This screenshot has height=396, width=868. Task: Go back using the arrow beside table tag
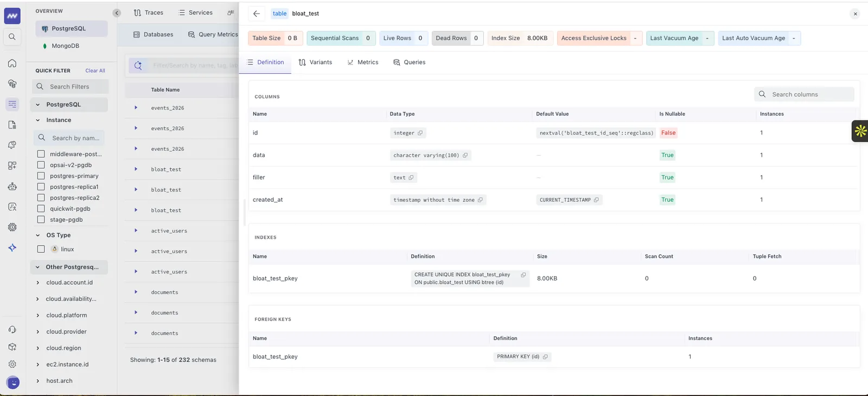point(257,14)
